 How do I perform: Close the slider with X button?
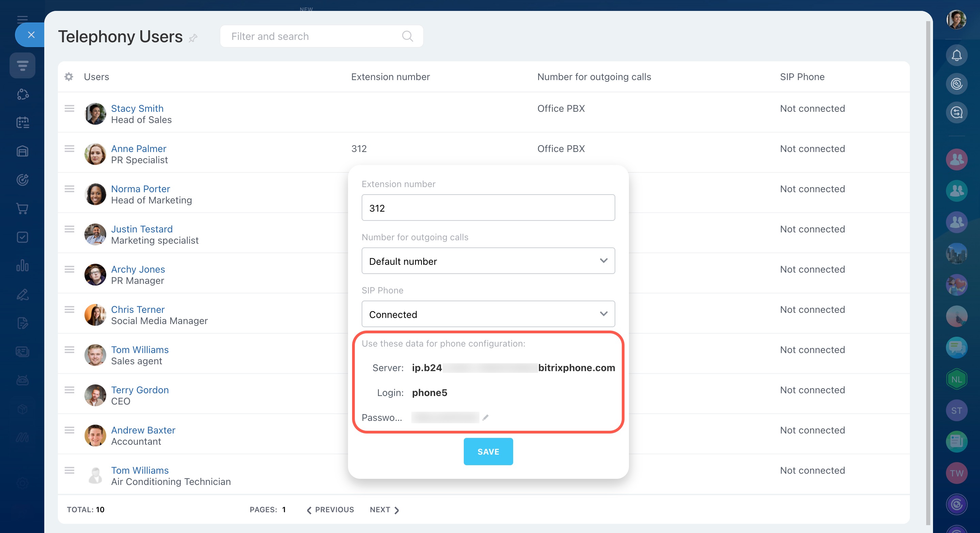pyautogui.click(x=31, y=35)
